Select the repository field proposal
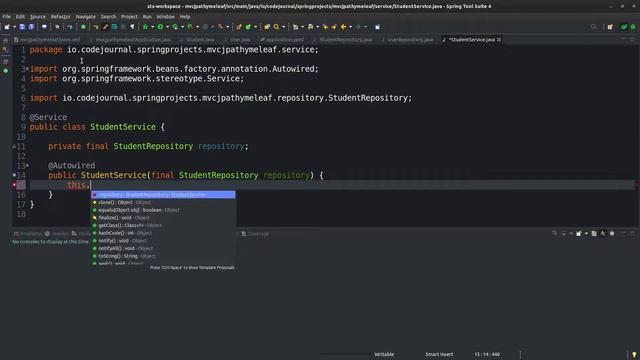640x360 pixels. point(163,195)
